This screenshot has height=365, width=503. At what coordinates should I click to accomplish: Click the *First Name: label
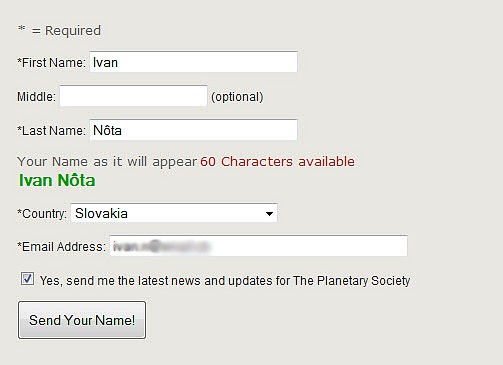(x=51, y=63)
